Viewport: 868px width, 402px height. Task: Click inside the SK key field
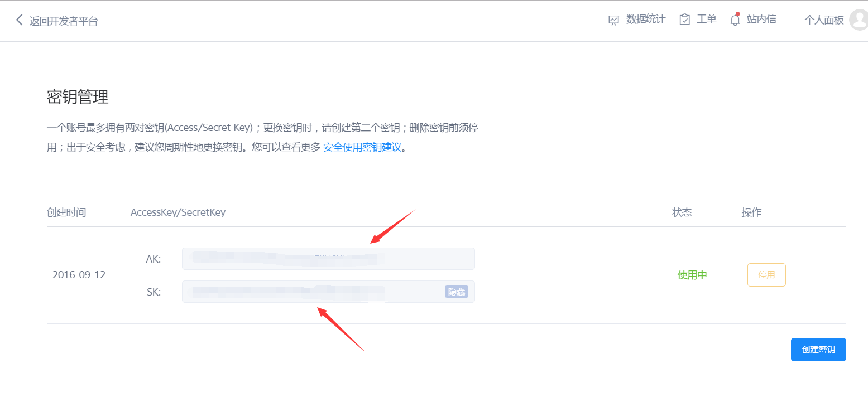tap(328, 292)
